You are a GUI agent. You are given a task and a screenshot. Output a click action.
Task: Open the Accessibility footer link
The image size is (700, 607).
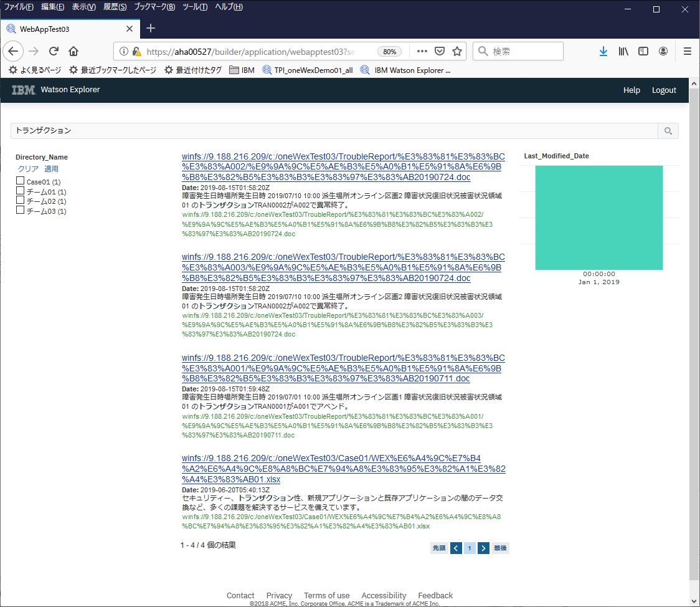[384, 595]
